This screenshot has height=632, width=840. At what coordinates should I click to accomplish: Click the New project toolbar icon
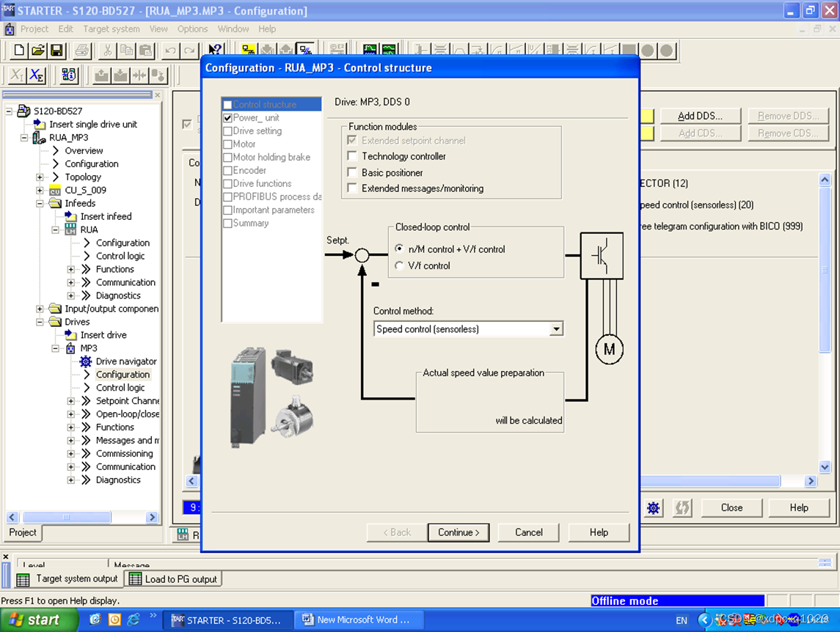19,51
